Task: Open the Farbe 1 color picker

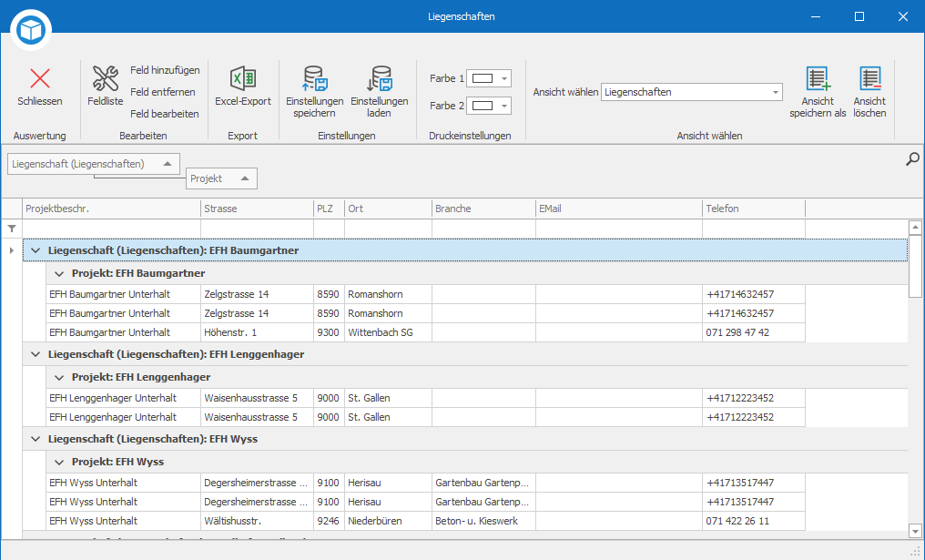Action: [x=489, y=78]
